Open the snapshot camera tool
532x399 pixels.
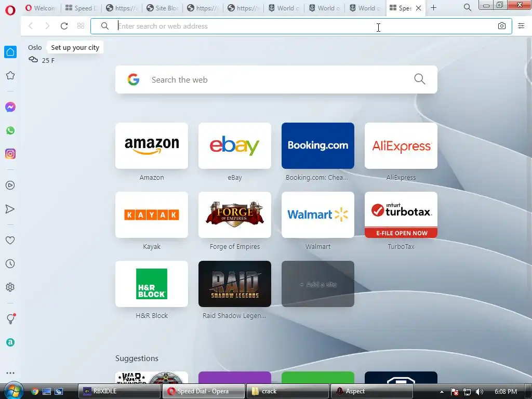502,26
